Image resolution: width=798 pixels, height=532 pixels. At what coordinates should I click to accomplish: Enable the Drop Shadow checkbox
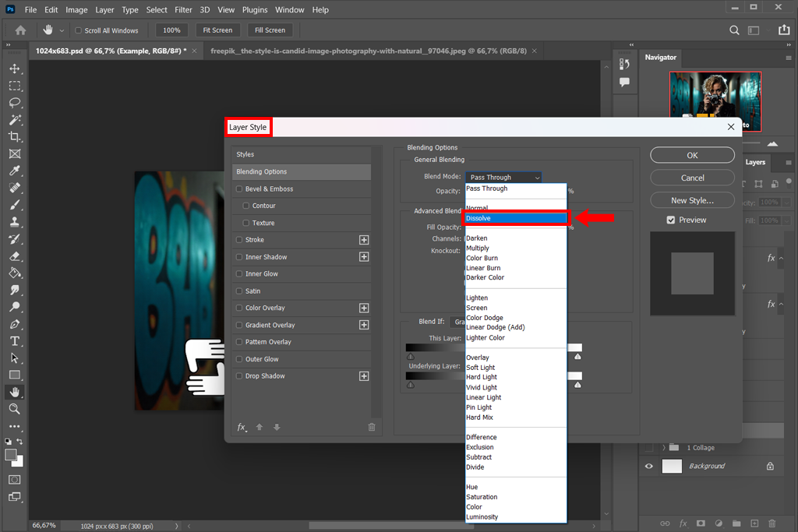239,376
